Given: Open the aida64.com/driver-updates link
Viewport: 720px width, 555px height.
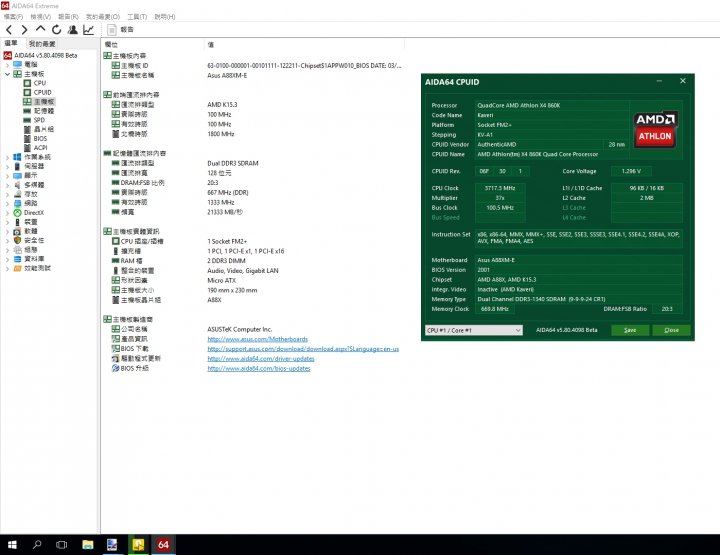Looking at the screenshot, I should (x=261, y=359).
